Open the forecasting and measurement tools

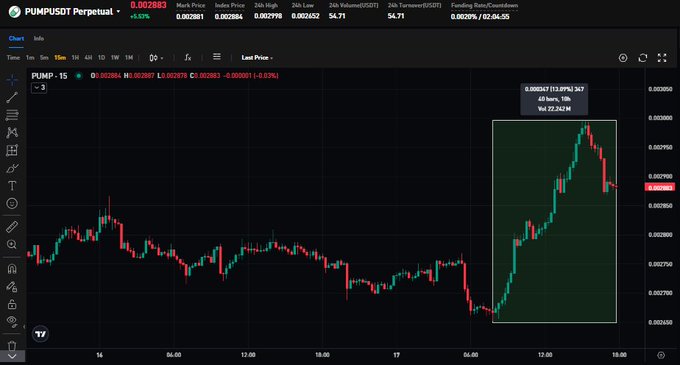tap(12, 150)
